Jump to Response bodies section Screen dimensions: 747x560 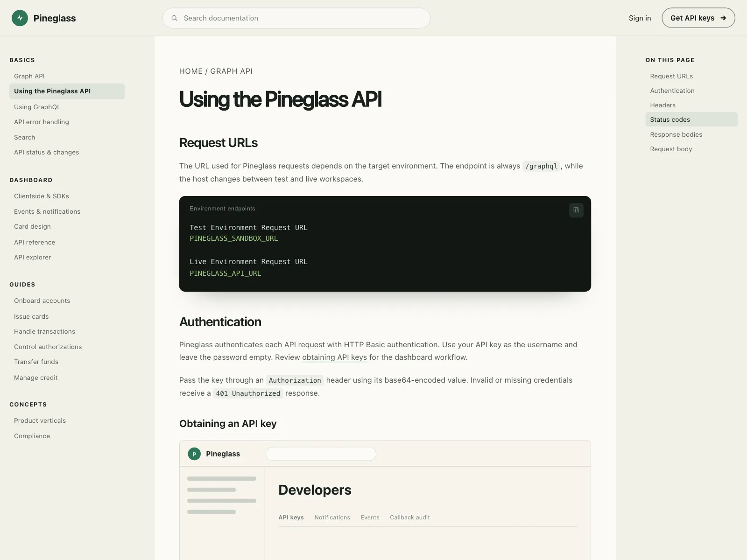[x=676, y=134]
